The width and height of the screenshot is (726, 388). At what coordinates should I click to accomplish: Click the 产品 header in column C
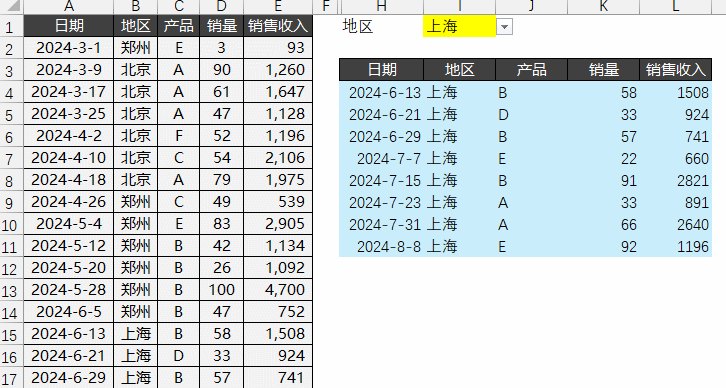click(x=179, y=26)
